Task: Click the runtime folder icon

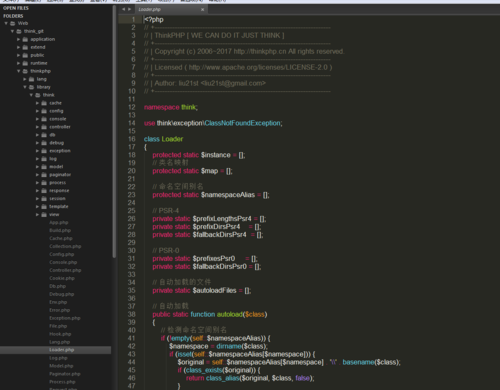Action: tap(25, 63)
